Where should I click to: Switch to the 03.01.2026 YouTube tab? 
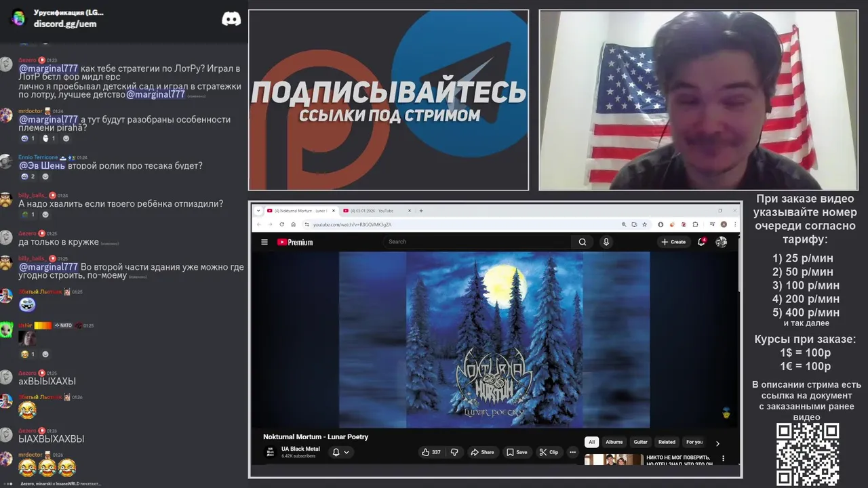point(376,211)
